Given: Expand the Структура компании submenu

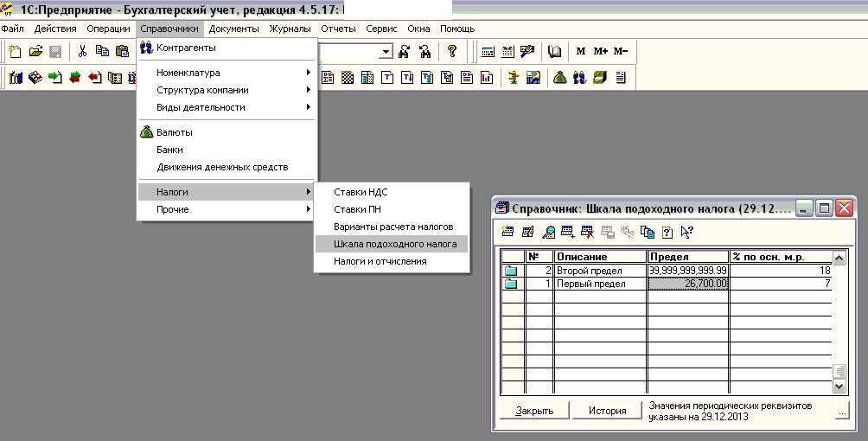Looking at the screenshot, I should (x=227, y=90).
